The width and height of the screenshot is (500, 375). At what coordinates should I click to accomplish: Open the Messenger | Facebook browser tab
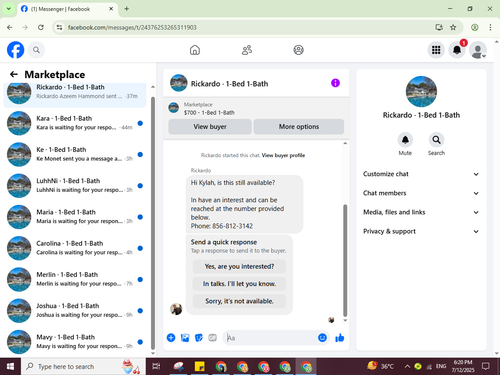67,9
